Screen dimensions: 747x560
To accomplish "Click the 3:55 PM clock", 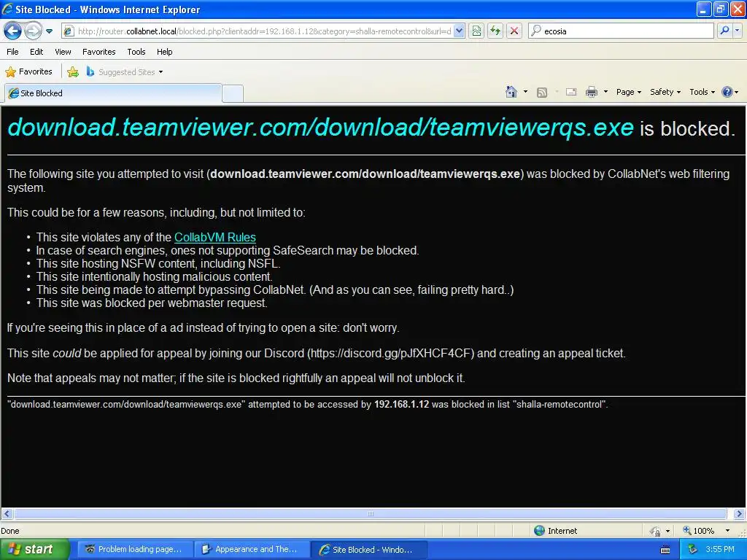I will pyautogui.click(x=720, y=549).
